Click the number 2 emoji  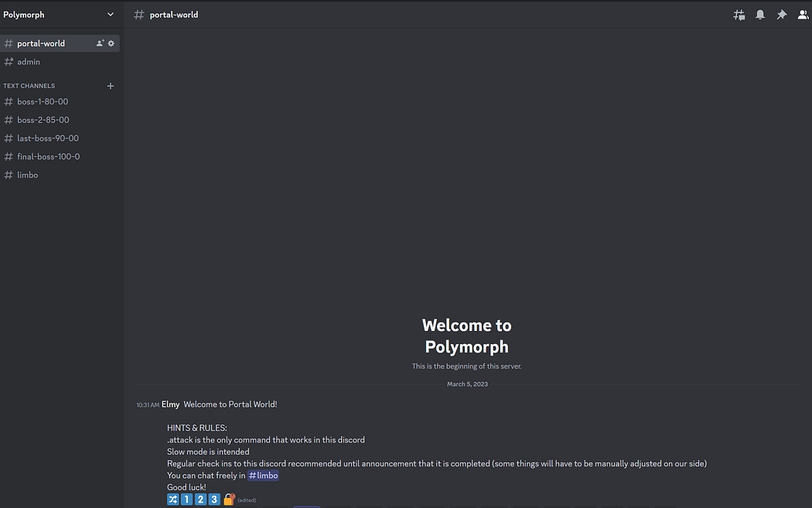tap(200, 499)
